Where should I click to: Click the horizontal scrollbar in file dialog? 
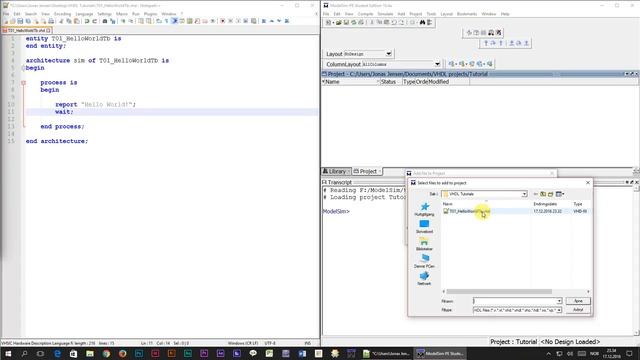[x=499, y=291]
